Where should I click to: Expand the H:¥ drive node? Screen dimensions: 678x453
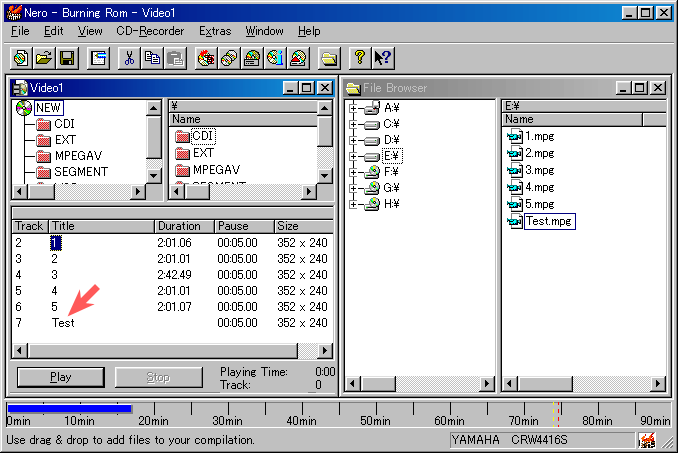pyautogui.click(x=353, y=204)
